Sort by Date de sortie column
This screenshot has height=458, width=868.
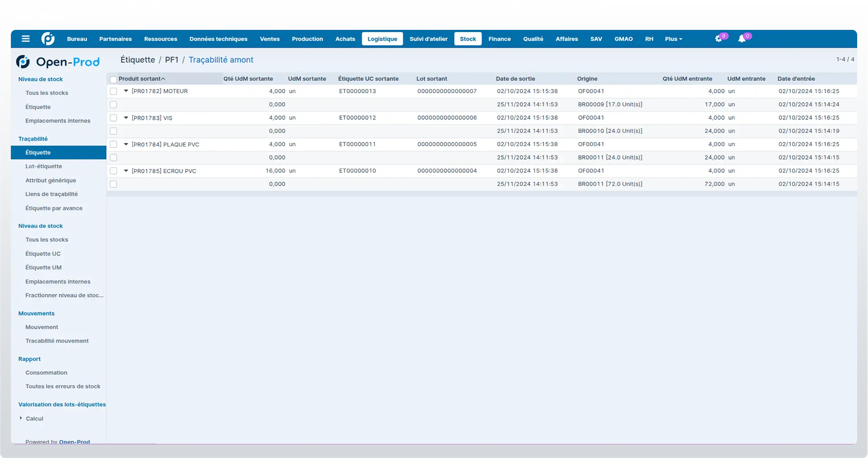coord(515,79)
